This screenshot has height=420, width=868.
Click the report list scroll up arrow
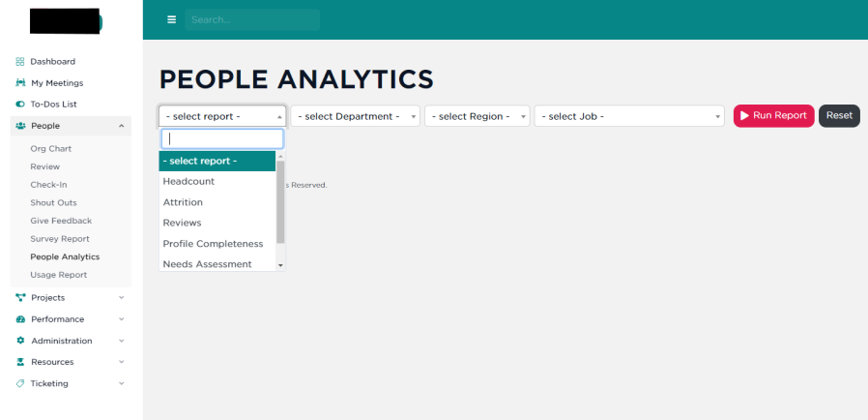click(280, 156)
